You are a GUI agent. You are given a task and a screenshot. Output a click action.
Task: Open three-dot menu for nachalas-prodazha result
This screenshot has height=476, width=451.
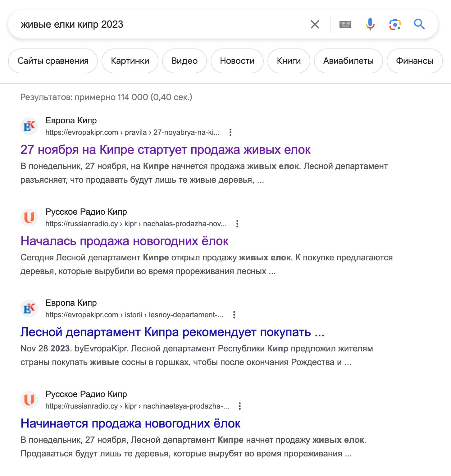click(237, 224)
